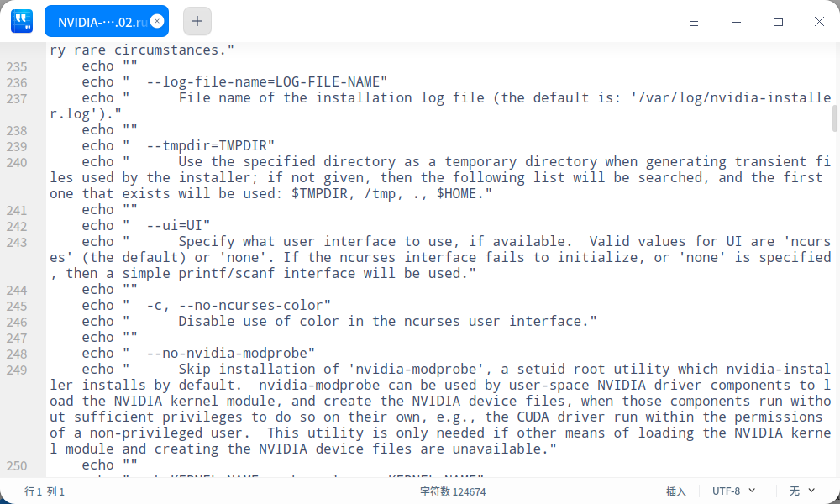Click the 行1 列1 cursor position label

[x=45, y=491]
